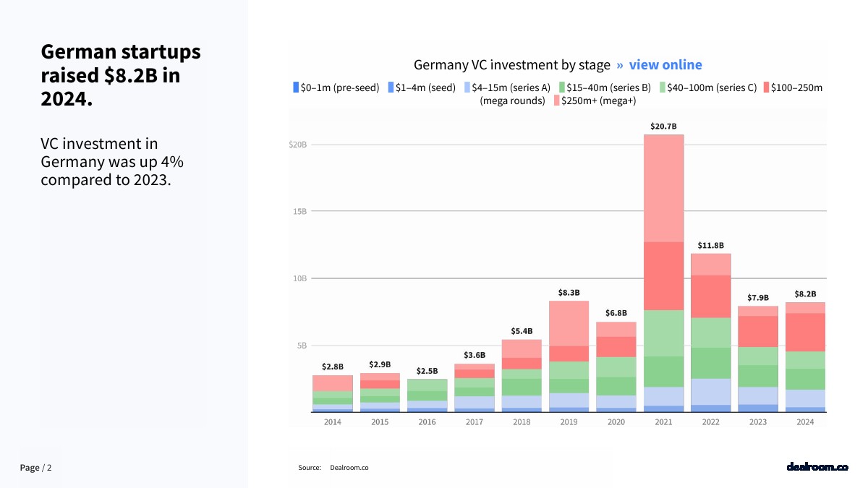
Task: Click the $20.7B label above 2021
Action: (663, 127)
